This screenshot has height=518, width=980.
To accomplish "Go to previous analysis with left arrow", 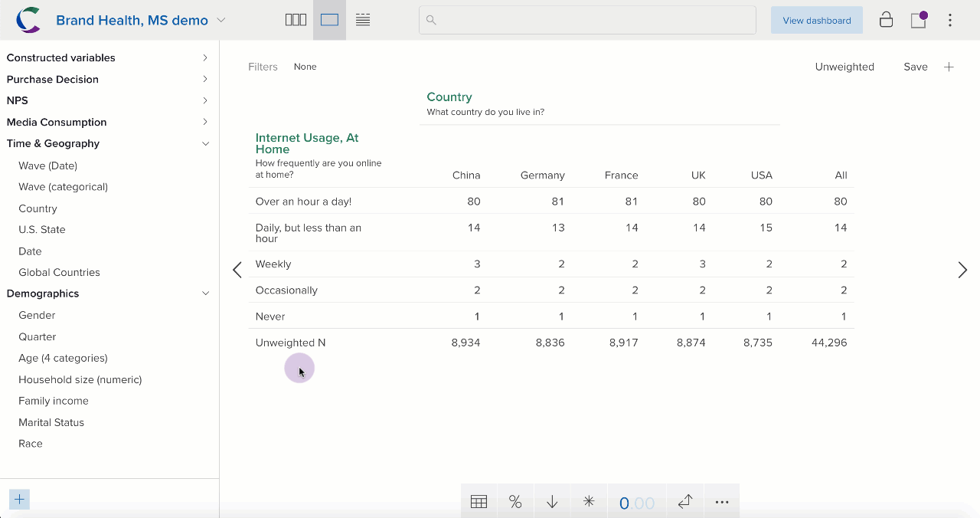I will [237, 270].
